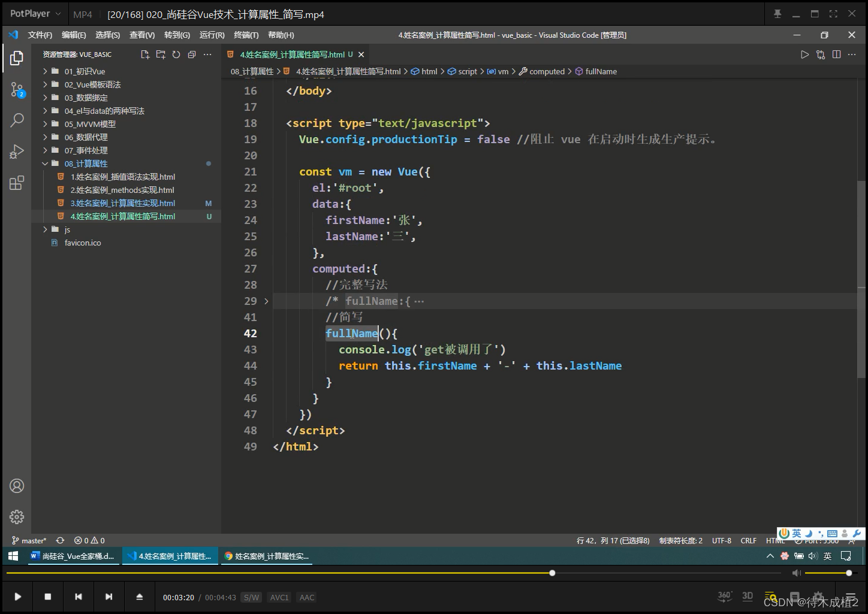Run the current file with play icon
This screenshot has height=614, width=868.
pos(804,55)
